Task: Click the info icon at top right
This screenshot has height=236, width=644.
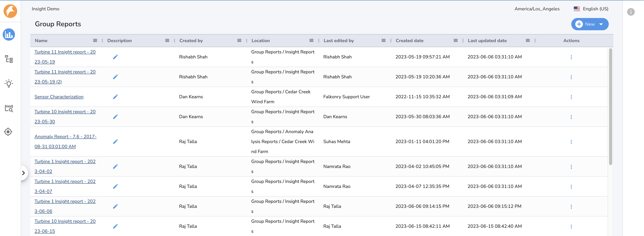Action: 631,12
